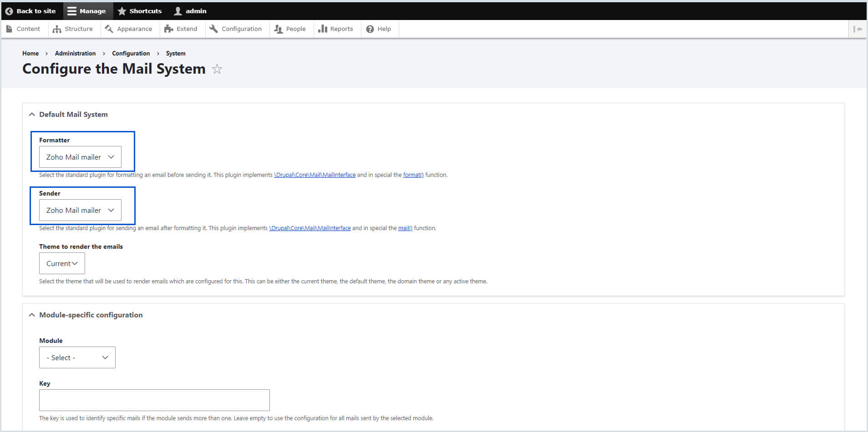Open the Extend menu
Viewport: 868px width, 432px height.
click(181, 29)
